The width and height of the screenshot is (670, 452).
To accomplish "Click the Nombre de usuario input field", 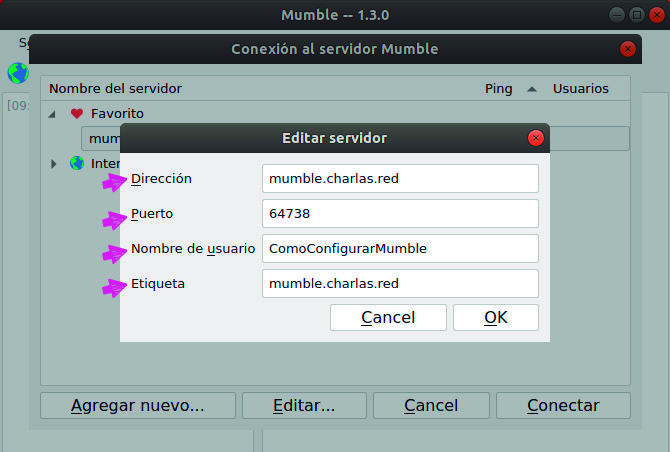I will coord(400,249).
